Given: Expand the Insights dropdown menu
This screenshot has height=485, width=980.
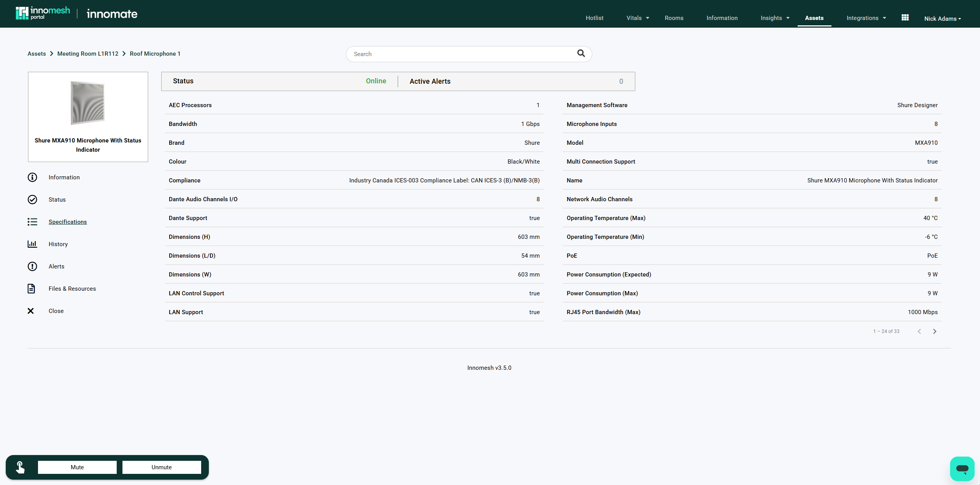Looking at the screenshot, I should click(775, 18).
